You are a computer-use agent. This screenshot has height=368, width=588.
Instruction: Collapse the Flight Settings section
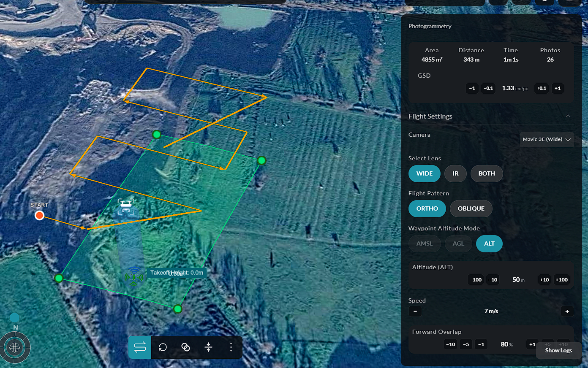[x=568, y=116]
